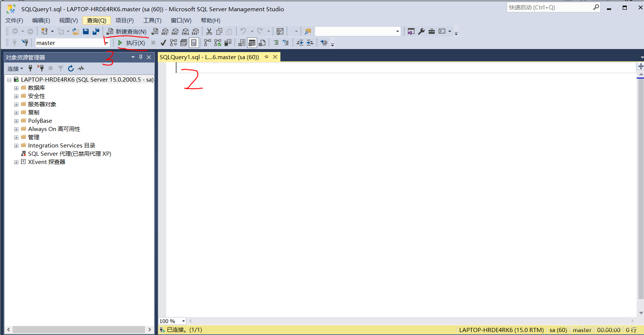Click the XMLA query icon
This screenshot has width=644, height=335.
point(186,31)
